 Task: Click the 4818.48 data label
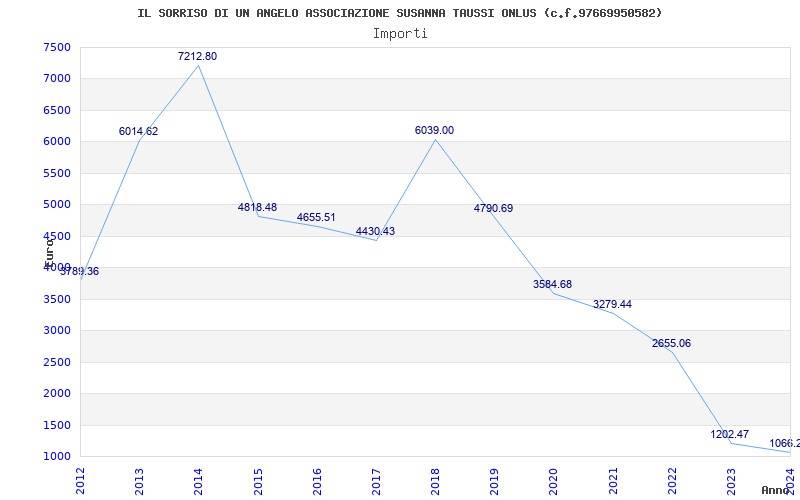257,207
